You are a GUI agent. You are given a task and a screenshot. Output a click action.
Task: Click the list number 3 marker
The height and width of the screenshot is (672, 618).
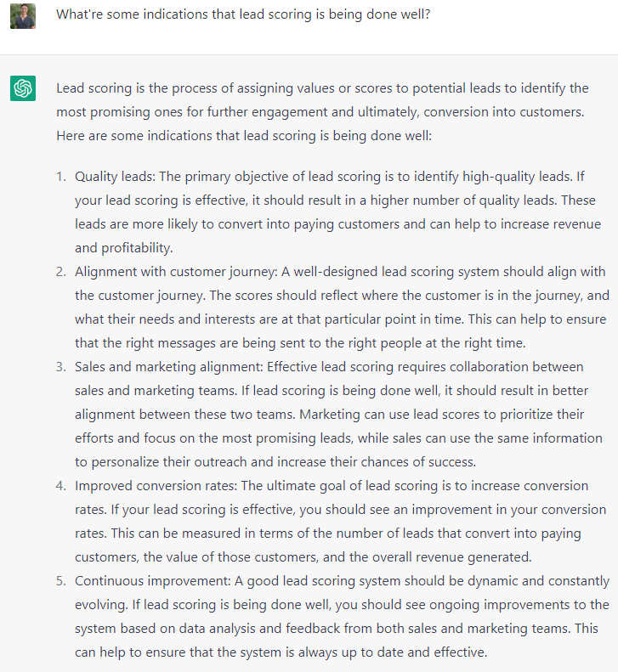coord(61,367)
